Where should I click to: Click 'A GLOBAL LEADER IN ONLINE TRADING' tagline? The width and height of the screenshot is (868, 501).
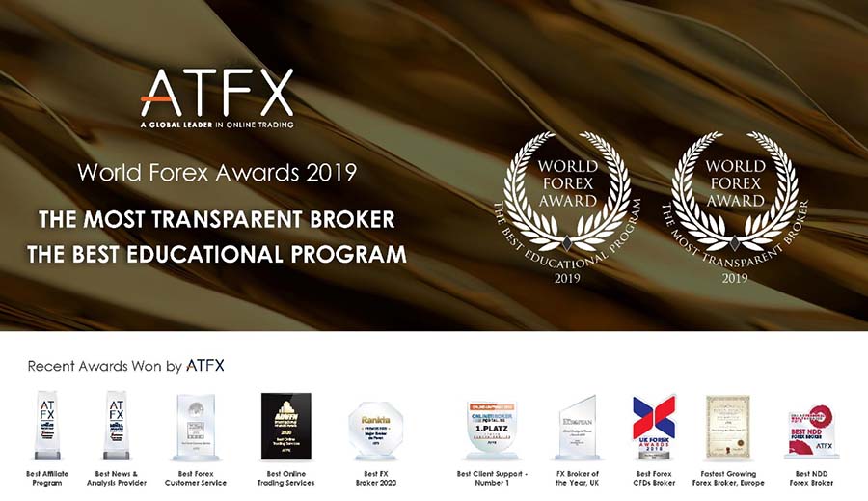pos(217,125)
